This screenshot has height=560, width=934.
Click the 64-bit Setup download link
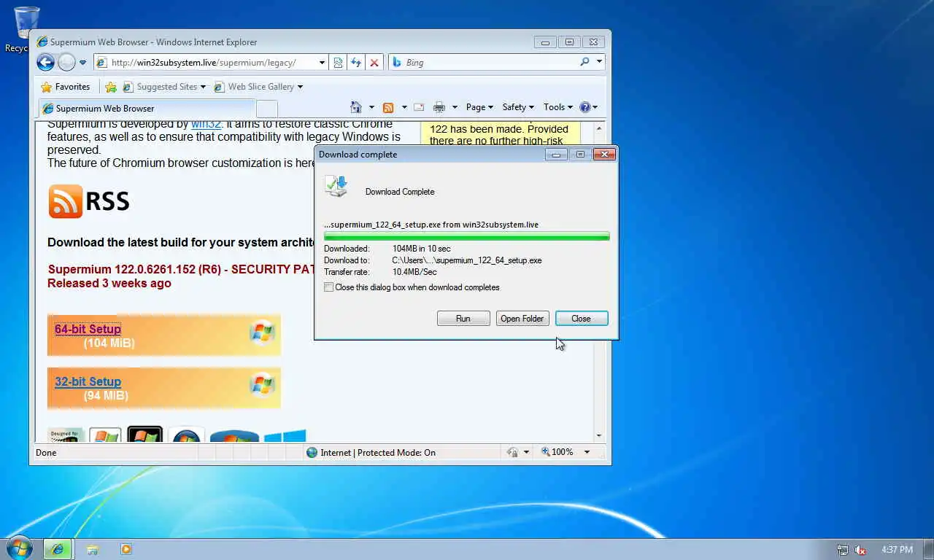88,329
